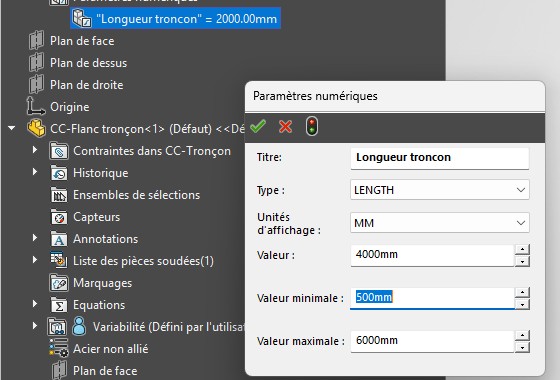Select the first Plan de face tree item

(x=82, y=41)
